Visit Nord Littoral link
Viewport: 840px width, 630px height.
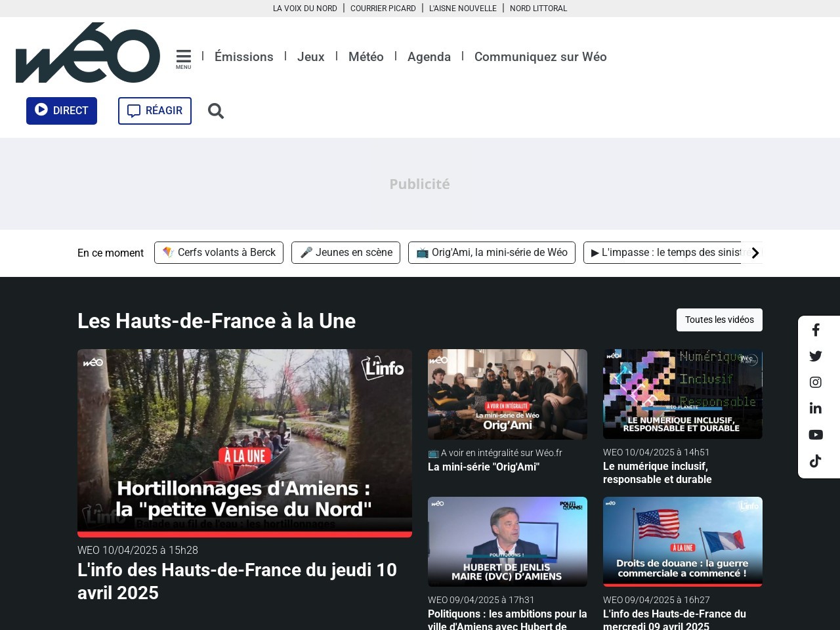539,9
